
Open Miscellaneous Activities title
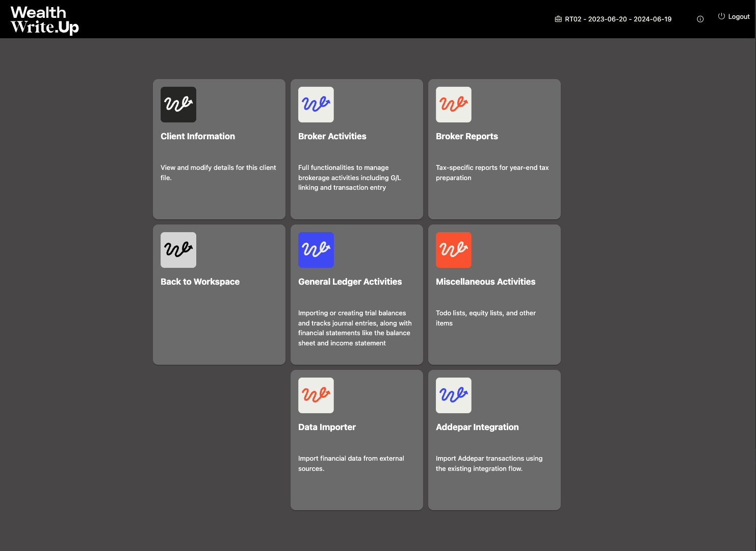(x=486, y=282)
